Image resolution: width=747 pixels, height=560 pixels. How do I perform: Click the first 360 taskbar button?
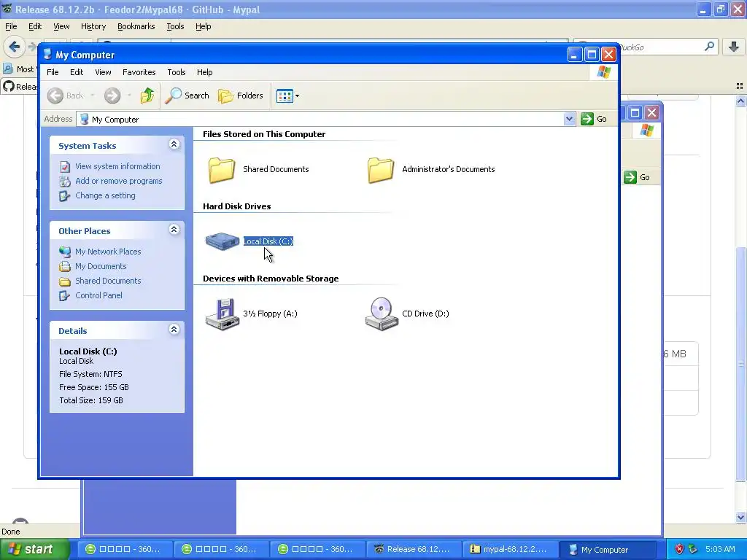124,549
